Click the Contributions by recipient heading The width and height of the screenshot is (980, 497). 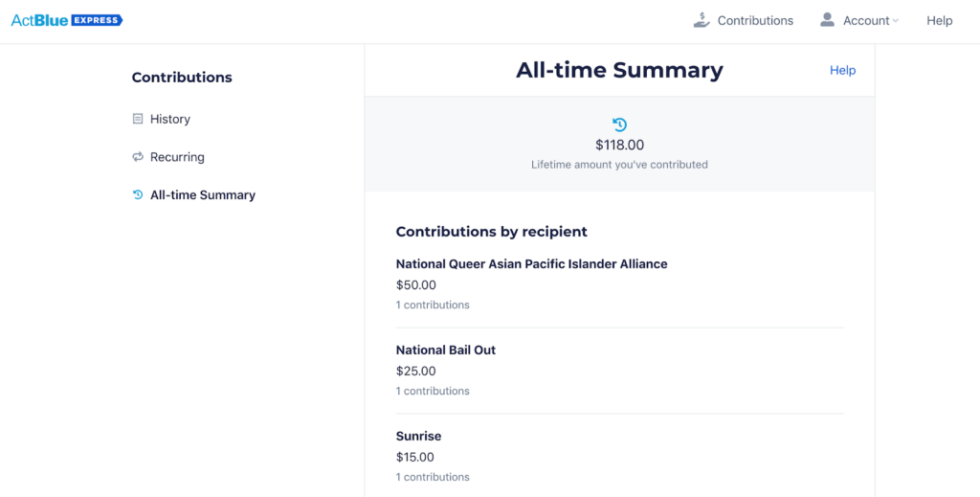491,232
